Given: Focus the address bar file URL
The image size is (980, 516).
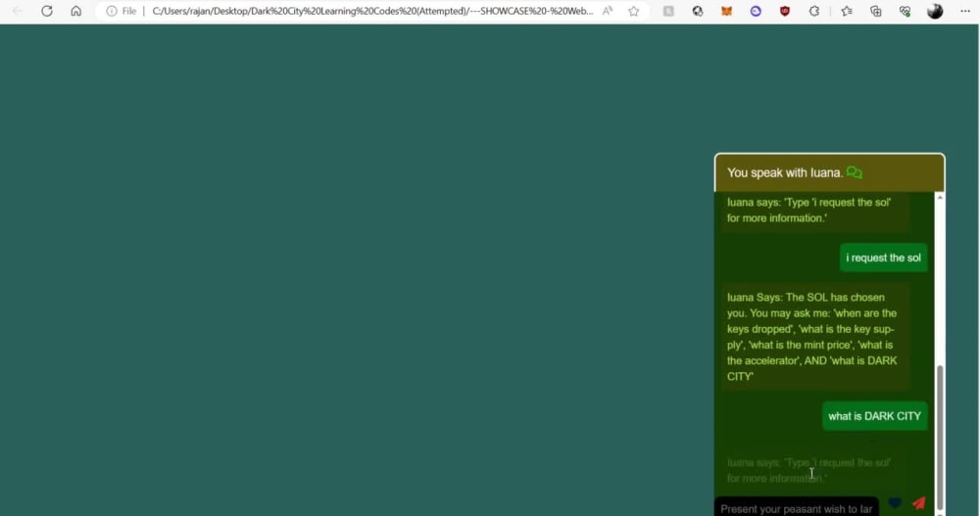Looking at the screenshot, I should click(x=371, y=11).
